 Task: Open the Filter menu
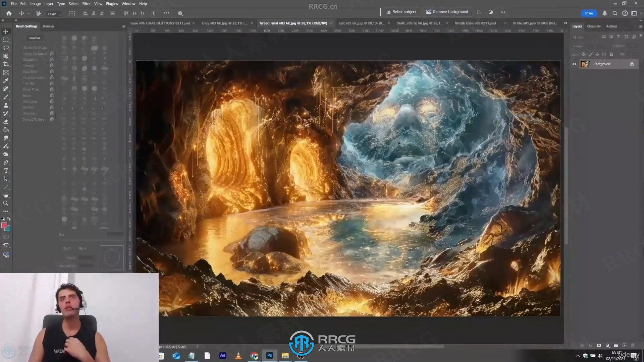pos(86,4)
